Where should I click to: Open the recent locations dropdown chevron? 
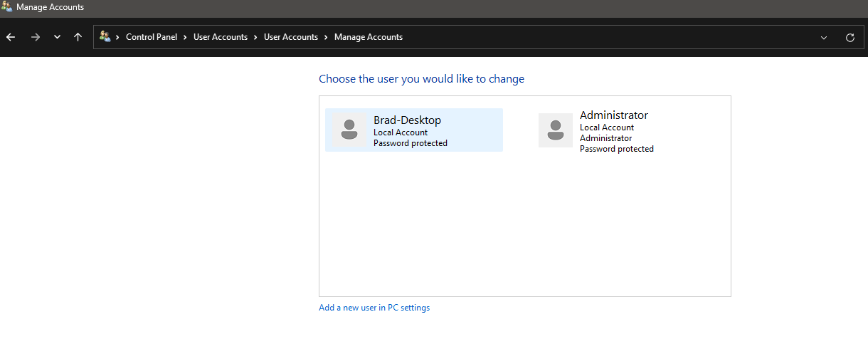pyautogui.click(x=57, y=37)
